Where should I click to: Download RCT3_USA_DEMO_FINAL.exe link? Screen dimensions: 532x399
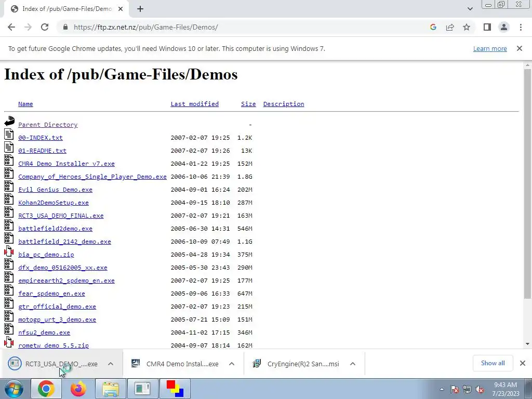[x=61, y=216]
